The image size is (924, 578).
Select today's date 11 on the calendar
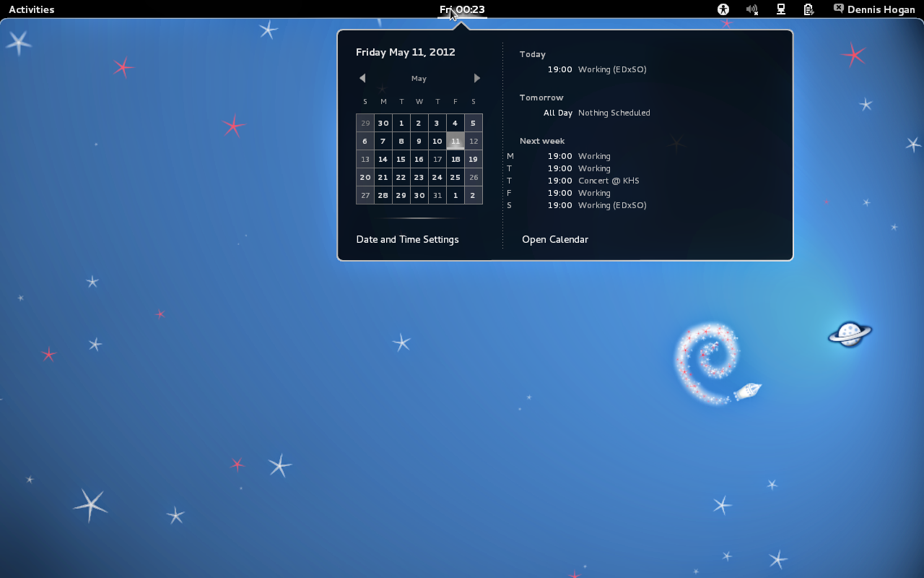(455, 141)
